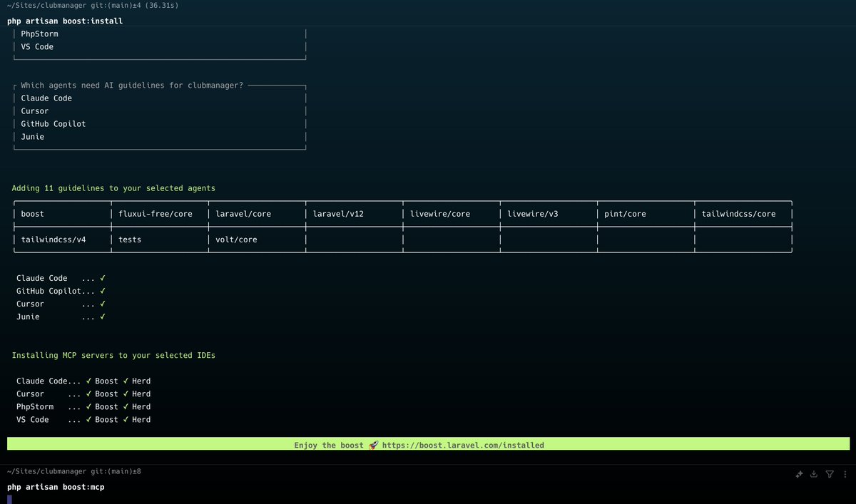The height and width of the screenshot is (504, 856).
Task: Click Junie in the agents prompt box
Action: (x=33, y=137)
